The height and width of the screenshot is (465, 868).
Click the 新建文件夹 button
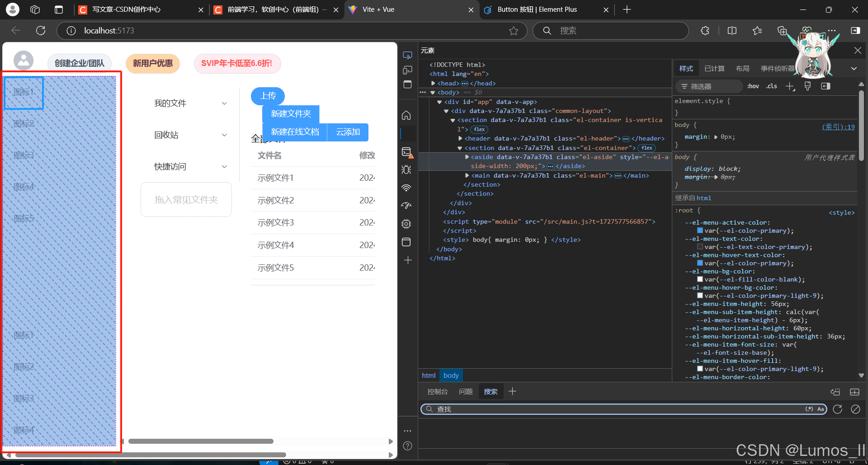pyautogui.click(x=291, y=114)
